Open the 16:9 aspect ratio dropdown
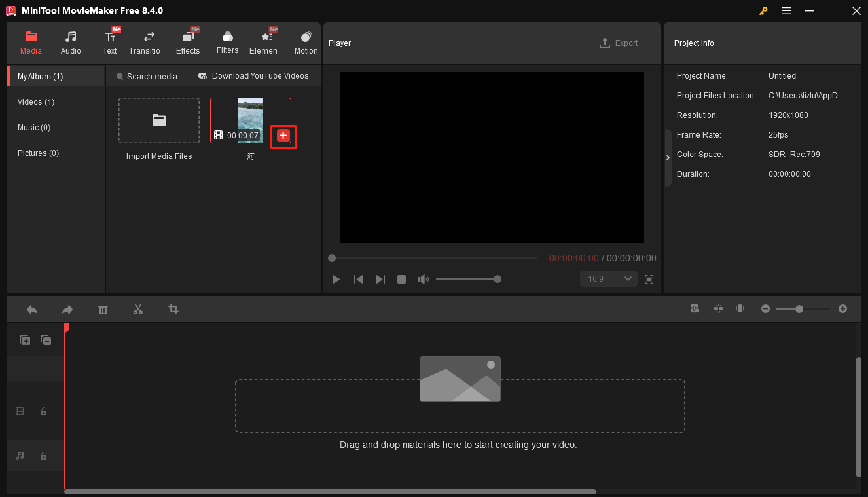 tap(608, 278)
